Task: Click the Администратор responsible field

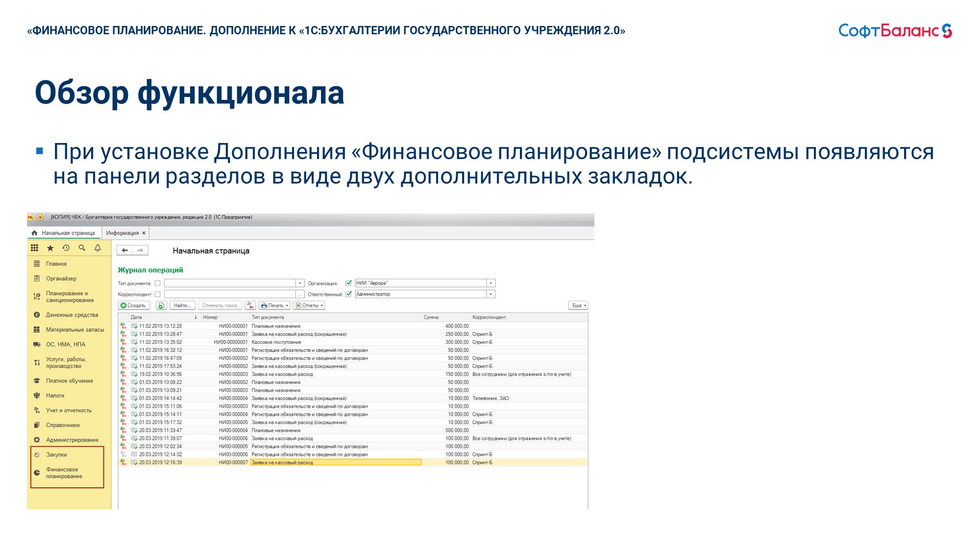Action: point(420,294)
